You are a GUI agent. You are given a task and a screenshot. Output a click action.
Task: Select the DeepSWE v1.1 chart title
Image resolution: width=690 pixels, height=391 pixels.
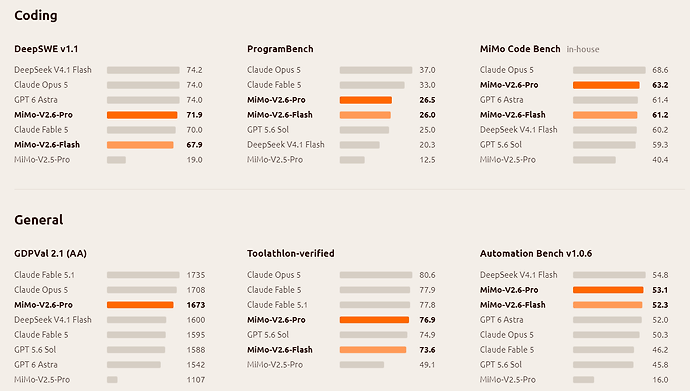tap(46, 49)
